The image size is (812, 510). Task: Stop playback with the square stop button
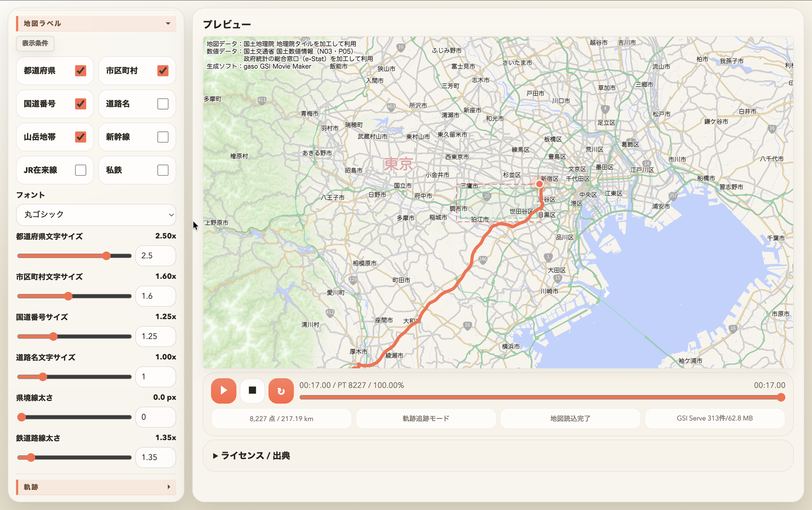[x=253, y=391]
